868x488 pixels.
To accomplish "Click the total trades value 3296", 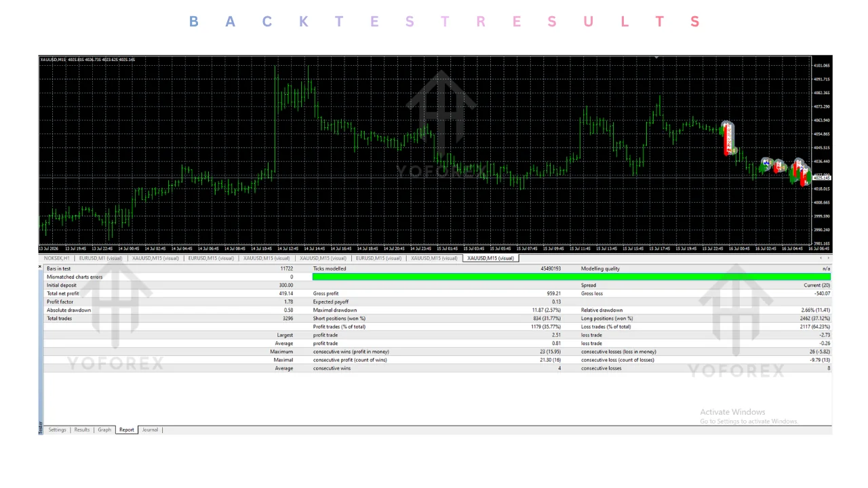I will pos(288,319).
